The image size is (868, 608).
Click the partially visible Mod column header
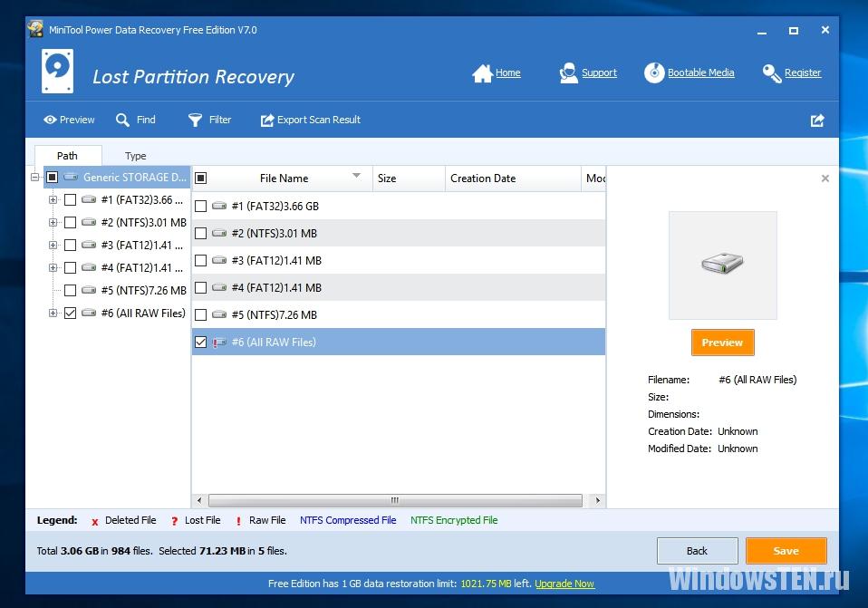(x=594, y=179)
